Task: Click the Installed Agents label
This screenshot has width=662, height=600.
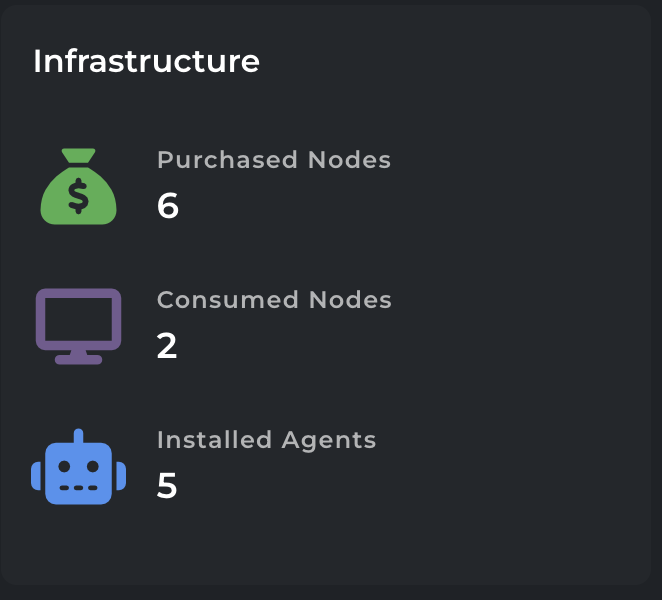Action: (x=266, y=440)
